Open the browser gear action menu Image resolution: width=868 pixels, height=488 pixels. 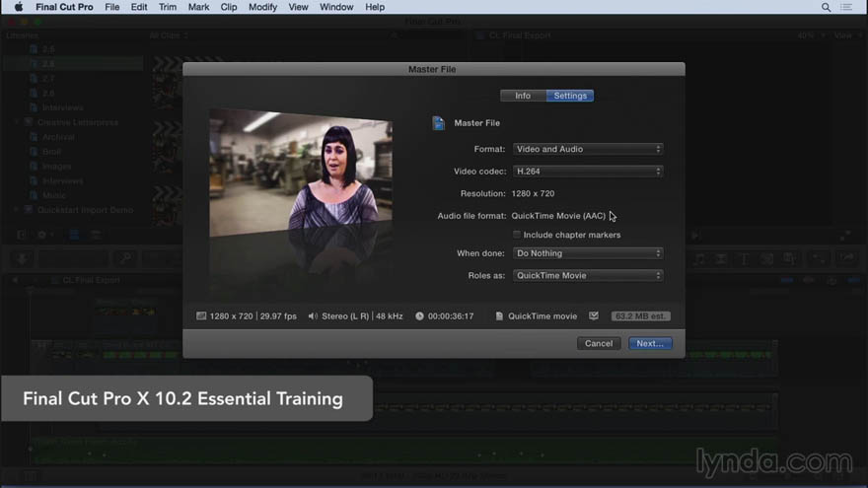tap(44, 236)
